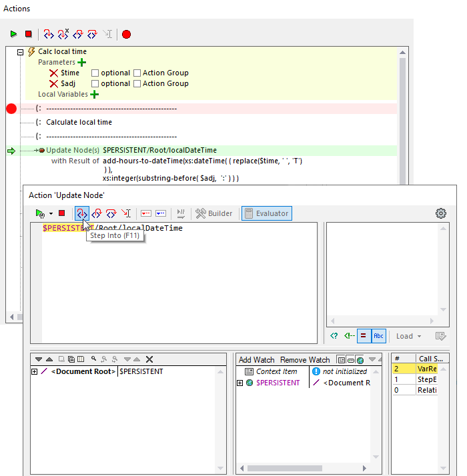Enable optional checkbox for $time parameter
This screenshot has width=467, height=476.
coord(95,73)
